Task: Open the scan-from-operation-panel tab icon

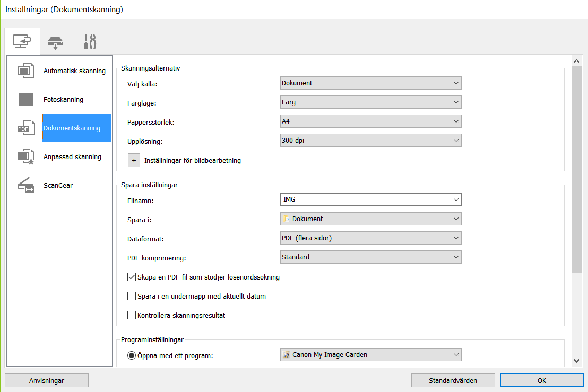Action: tap(56, 42)
